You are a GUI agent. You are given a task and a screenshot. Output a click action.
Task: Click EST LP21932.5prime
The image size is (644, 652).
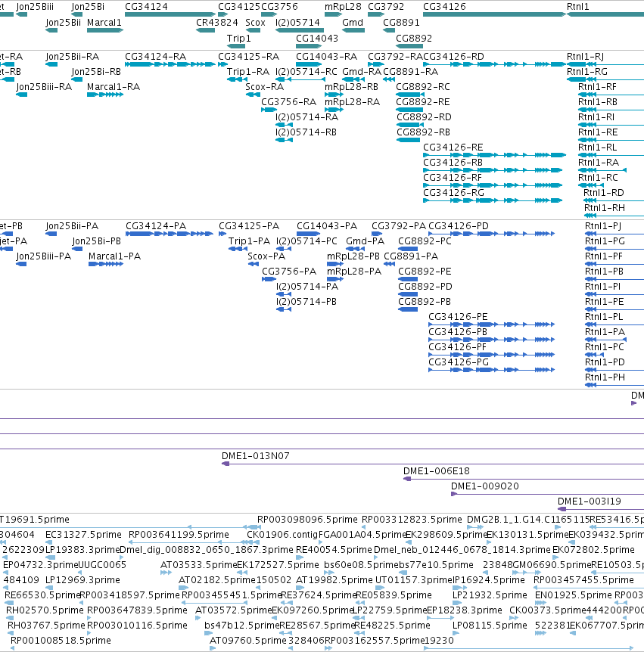[490, 595]
